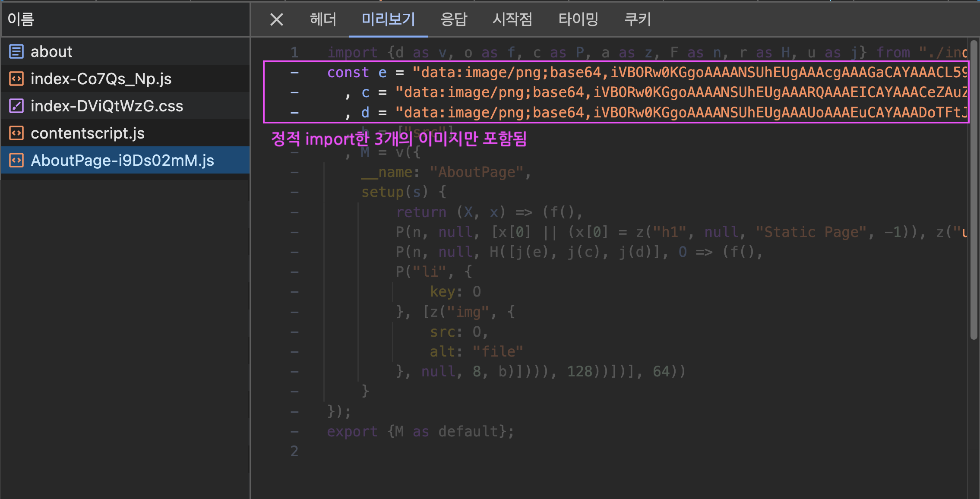Click the index-DViQtWzG.css stylesheet icon
Image resolution: width=980 pixels, height=499 pixels.
click(16, 106)
